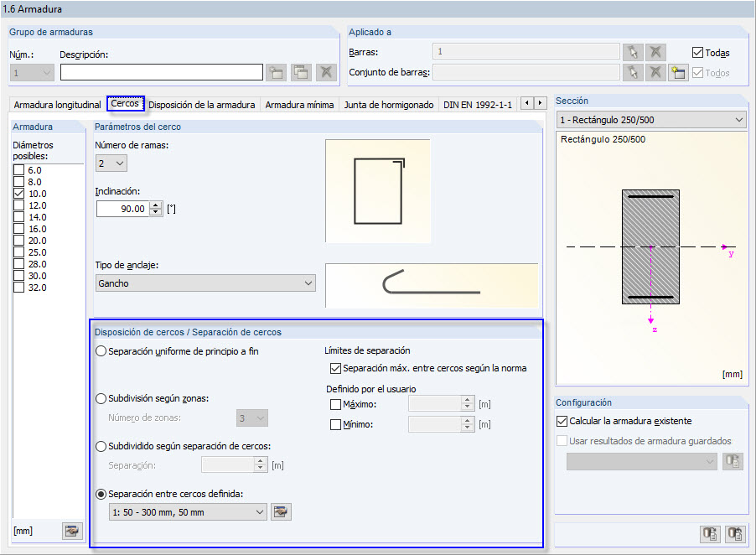Uncheck diameter 10.0
Screen dimensions: 756x555
click(x=18, y=194)
